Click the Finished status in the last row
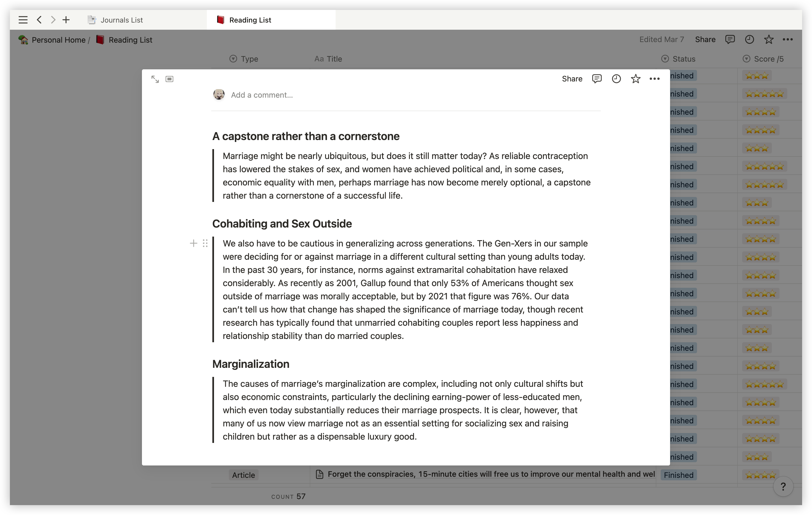The width and height of the screenshot is (812, 515). coord(679,475)
